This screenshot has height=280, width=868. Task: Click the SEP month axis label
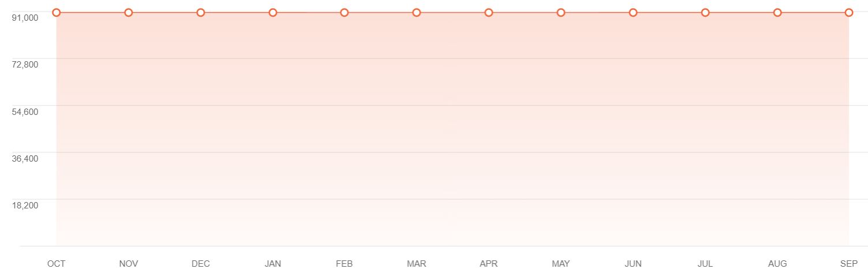[x=849, y=264]
